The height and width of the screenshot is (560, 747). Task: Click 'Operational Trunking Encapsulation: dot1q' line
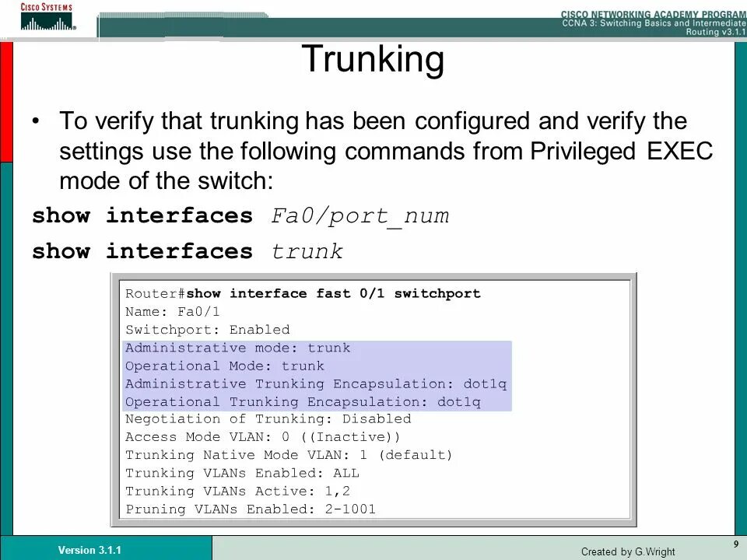303,402
